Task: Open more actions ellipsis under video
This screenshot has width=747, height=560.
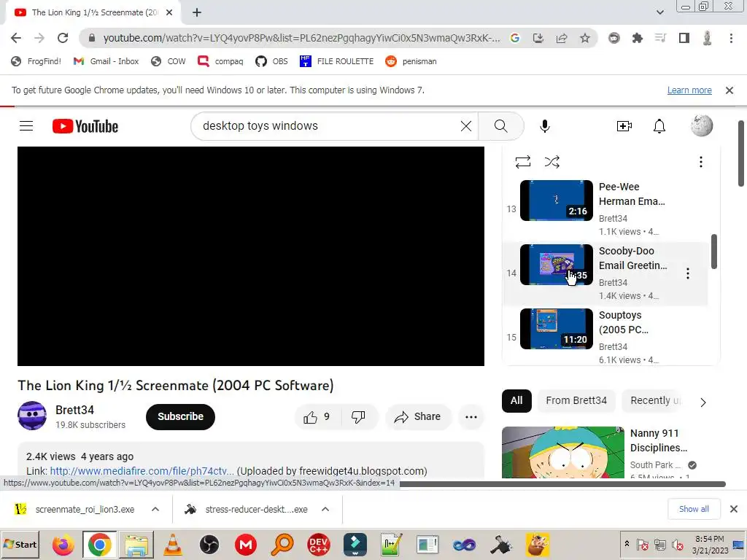Action: pos(471,417)
